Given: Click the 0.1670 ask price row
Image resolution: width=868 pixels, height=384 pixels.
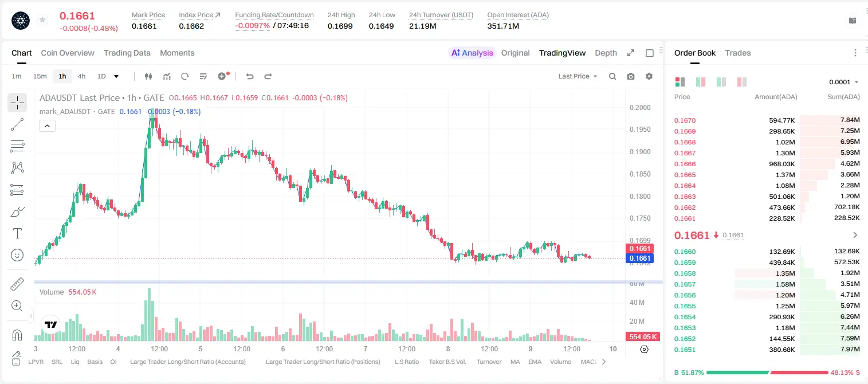Looking at the screenshot, I should (767, 120).
